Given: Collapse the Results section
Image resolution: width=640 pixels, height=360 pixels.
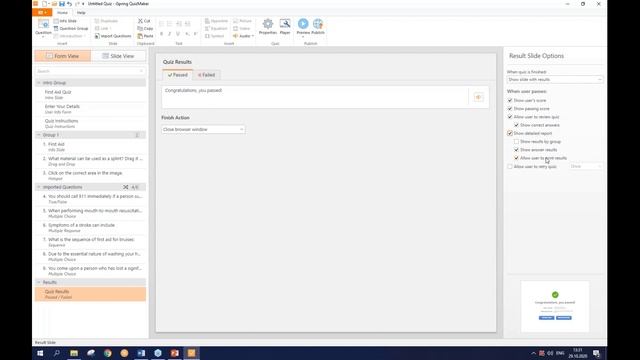Looking at the screenshot, I should 39,282.
